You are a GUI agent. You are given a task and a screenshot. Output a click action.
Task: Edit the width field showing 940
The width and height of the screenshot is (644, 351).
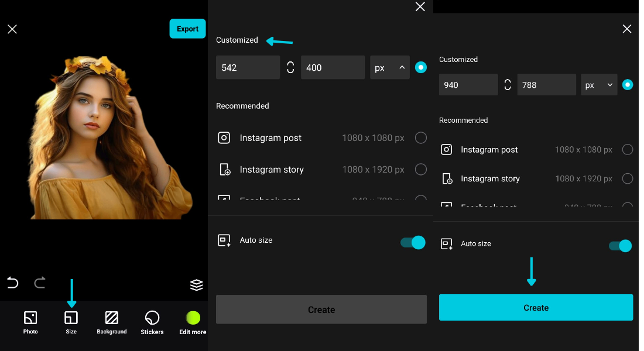coord(468,85)
